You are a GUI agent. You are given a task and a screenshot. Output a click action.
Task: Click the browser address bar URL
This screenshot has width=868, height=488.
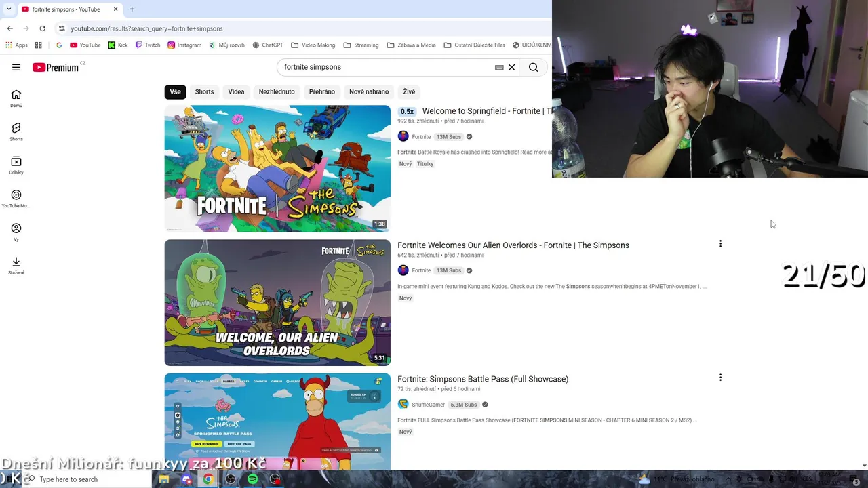[146, 28]
